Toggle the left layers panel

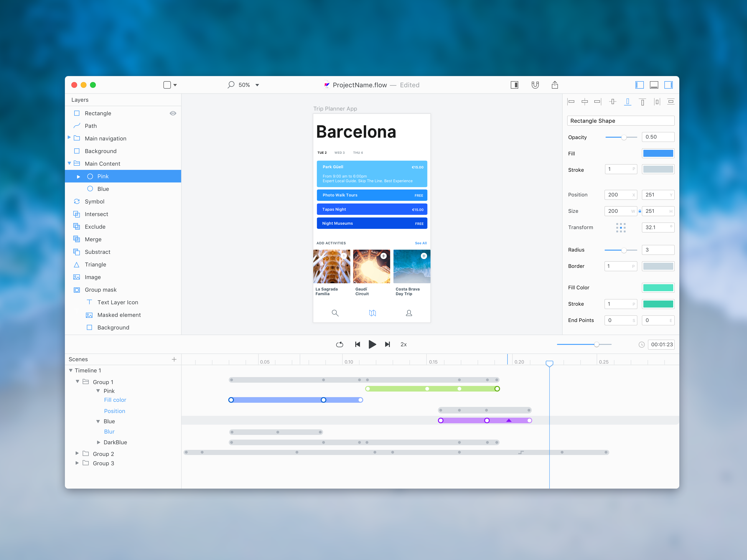pyautogui.click(x=639, y=85)
